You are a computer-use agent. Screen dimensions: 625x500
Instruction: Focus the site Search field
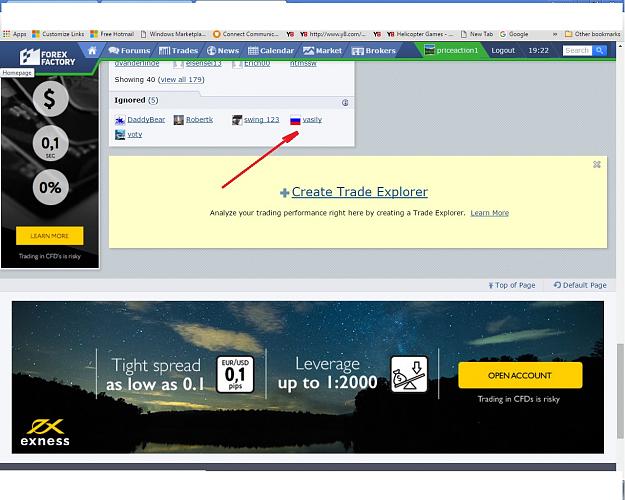coord(577,50)
